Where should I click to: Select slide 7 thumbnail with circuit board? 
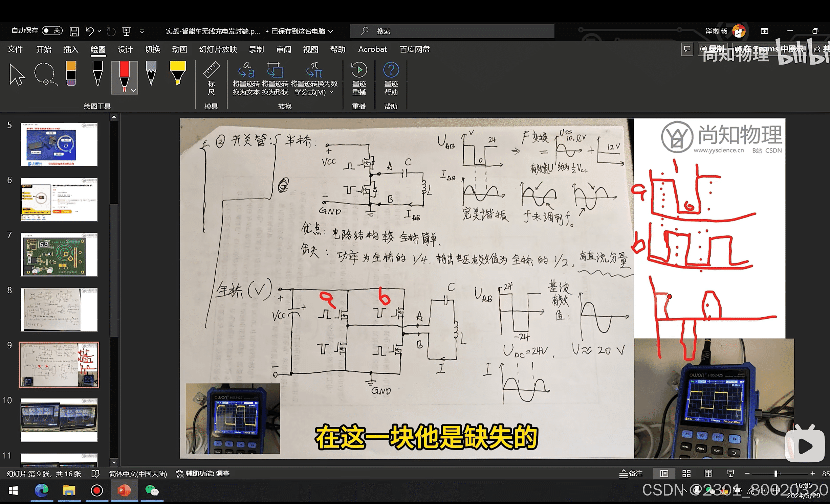pyautogui.click(x=59, y=254)
